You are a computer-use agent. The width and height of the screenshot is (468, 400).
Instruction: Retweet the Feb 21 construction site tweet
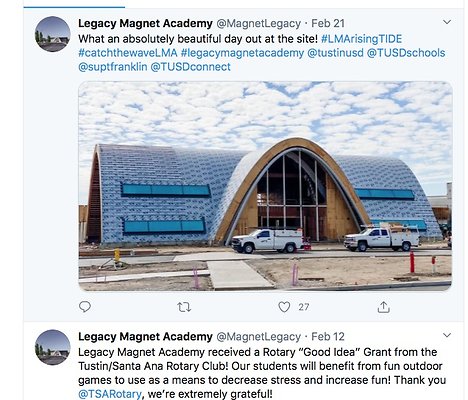click(x=184, y=307)
